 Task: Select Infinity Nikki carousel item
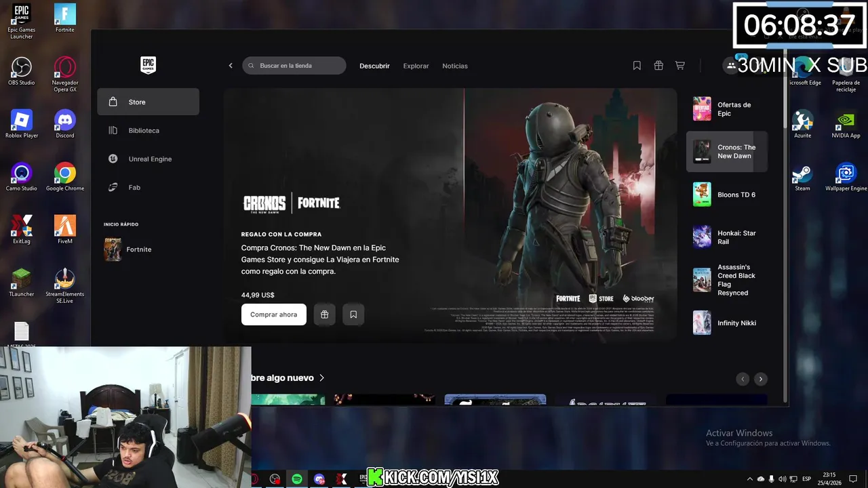coord(727,323)
